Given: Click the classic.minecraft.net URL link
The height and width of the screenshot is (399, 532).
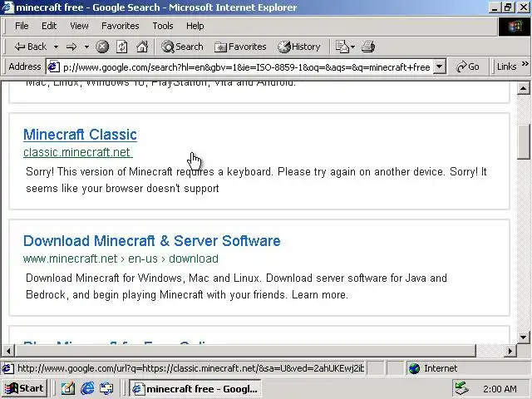Looking at the screenshot, I should point(77,152).
